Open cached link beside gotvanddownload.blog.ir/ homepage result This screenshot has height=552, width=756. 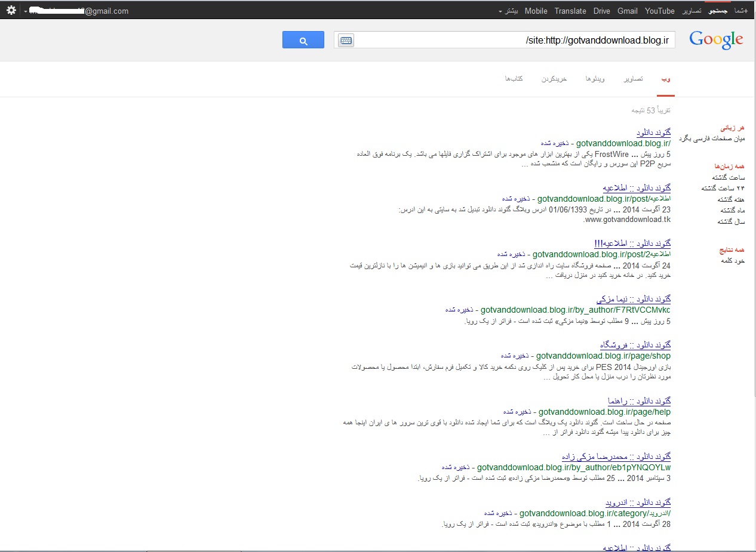(555, 144)
